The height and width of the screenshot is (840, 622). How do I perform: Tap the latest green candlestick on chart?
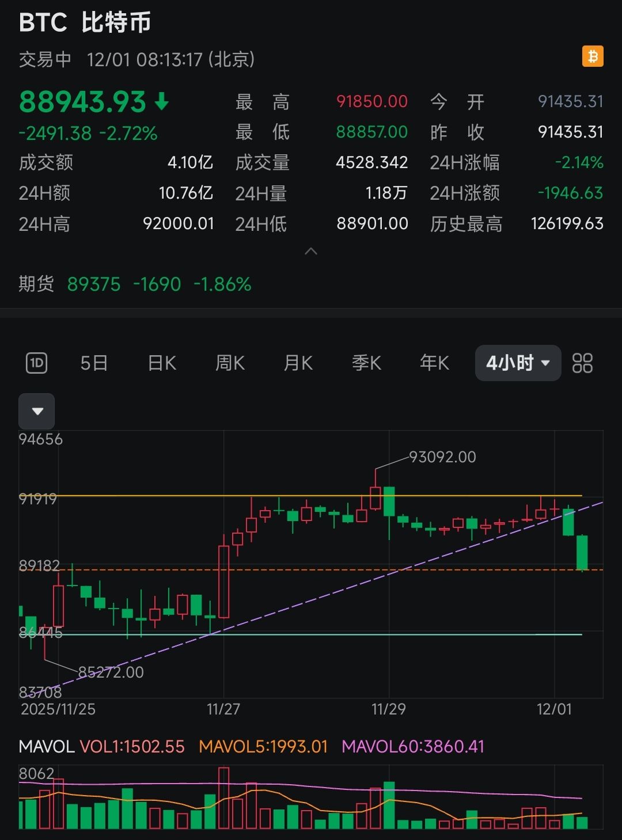tap(582, 552)
